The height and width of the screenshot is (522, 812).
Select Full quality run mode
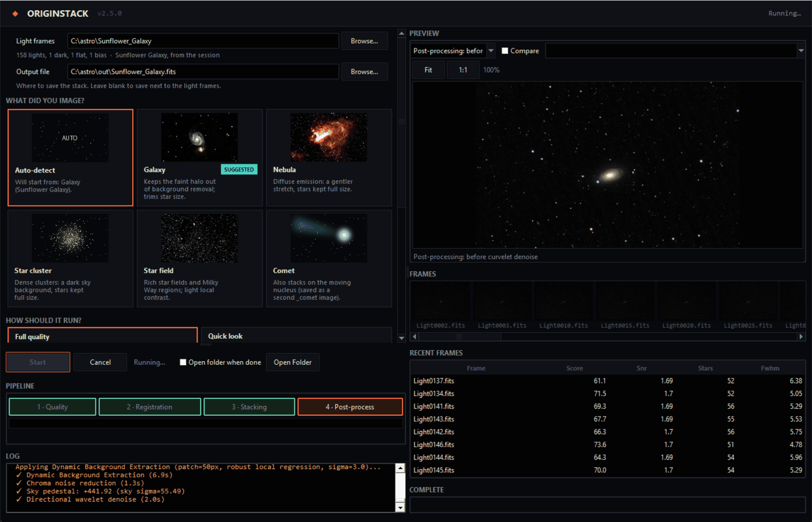pos(103,335)
